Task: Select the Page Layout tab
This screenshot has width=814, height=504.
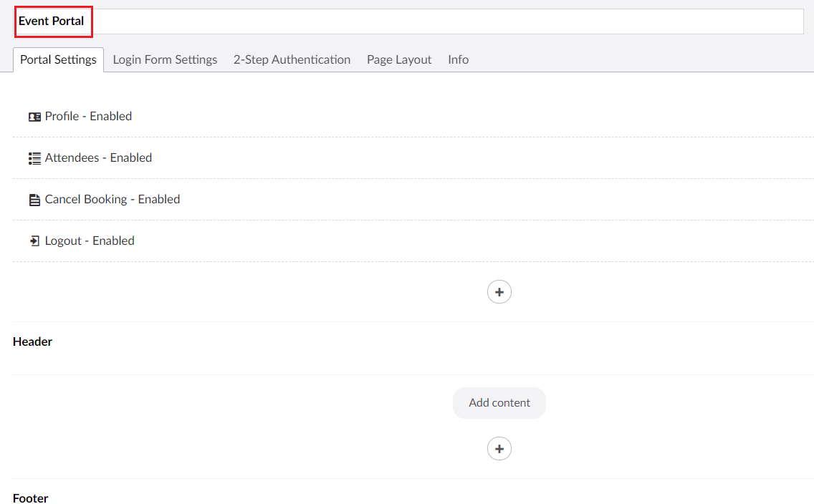Action: [399, 59]
